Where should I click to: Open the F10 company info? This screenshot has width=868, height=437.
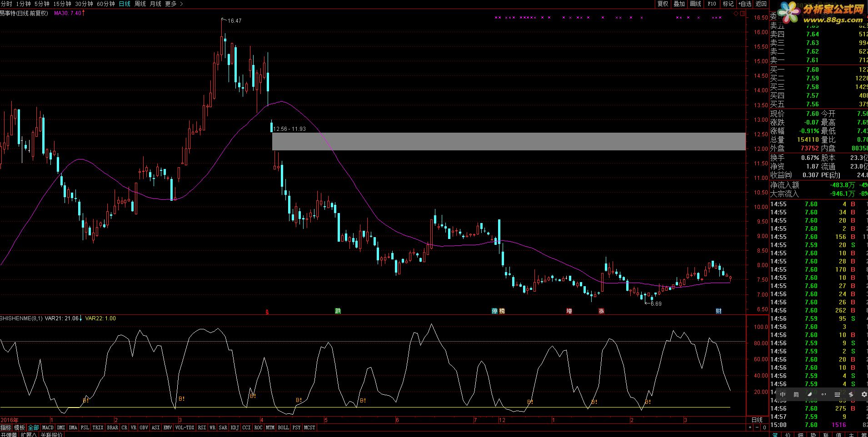[712, 4]
